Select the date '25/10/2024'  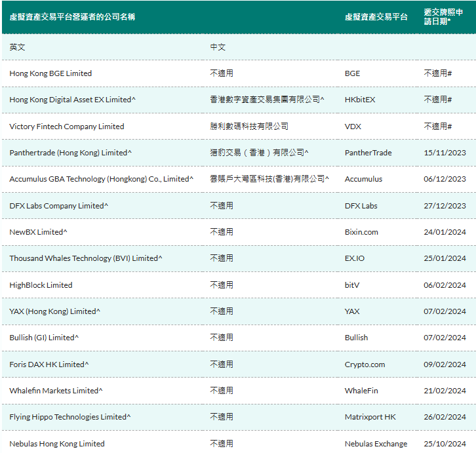point(445,444)
